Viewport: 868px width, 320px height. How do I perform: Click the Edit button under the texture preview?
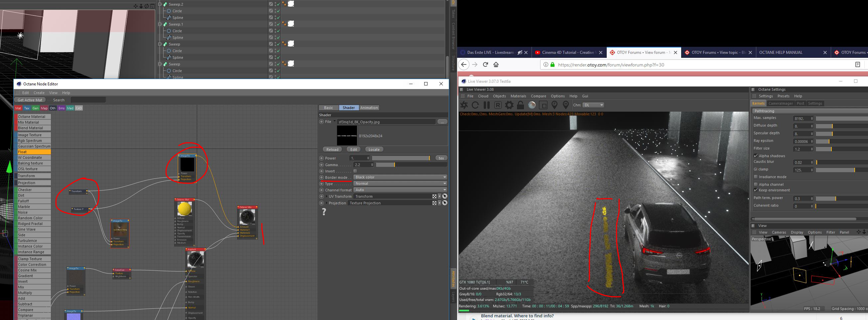353,150
